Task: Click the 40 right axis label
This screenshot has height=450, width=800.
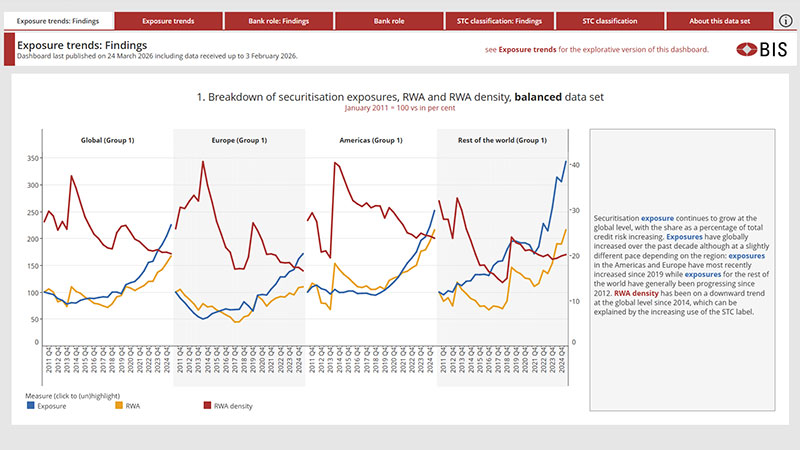Action: [575, 165]
